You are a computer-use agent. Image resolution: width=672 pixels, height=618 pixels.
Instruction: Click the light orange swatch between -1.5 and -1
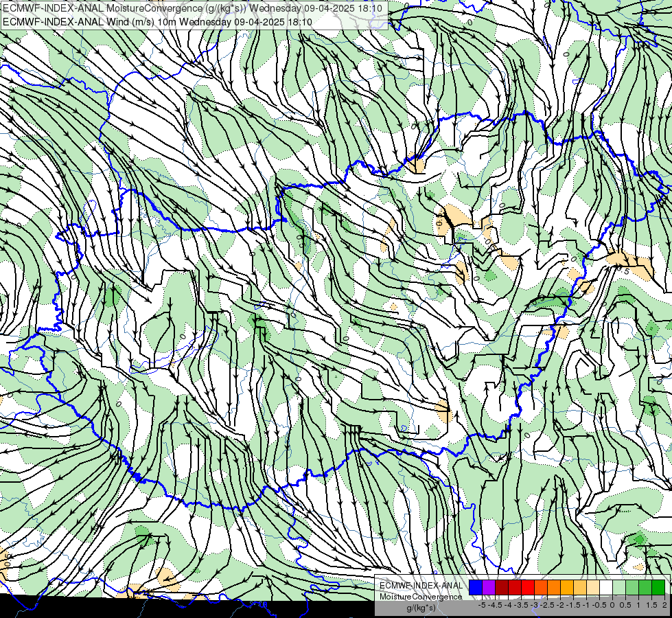tap(580, 587)
